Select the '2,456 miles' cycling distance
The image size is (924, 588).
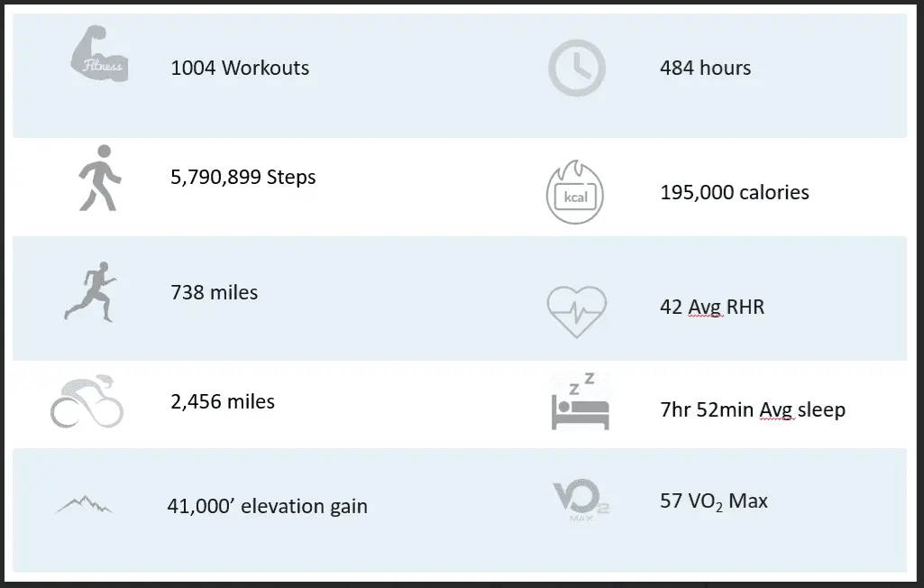(223, 401)
